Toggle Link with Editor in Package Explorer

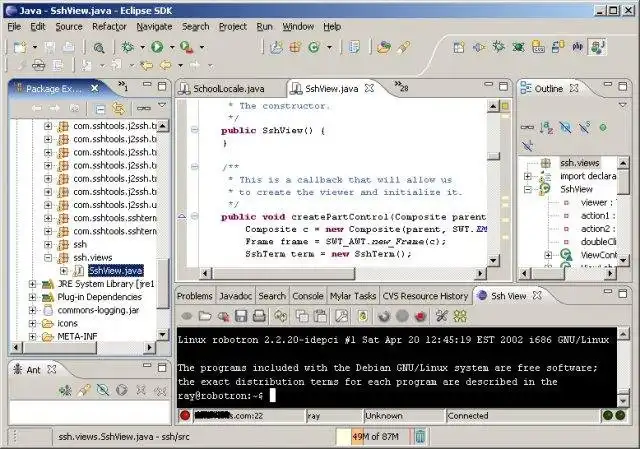[119, 108]
